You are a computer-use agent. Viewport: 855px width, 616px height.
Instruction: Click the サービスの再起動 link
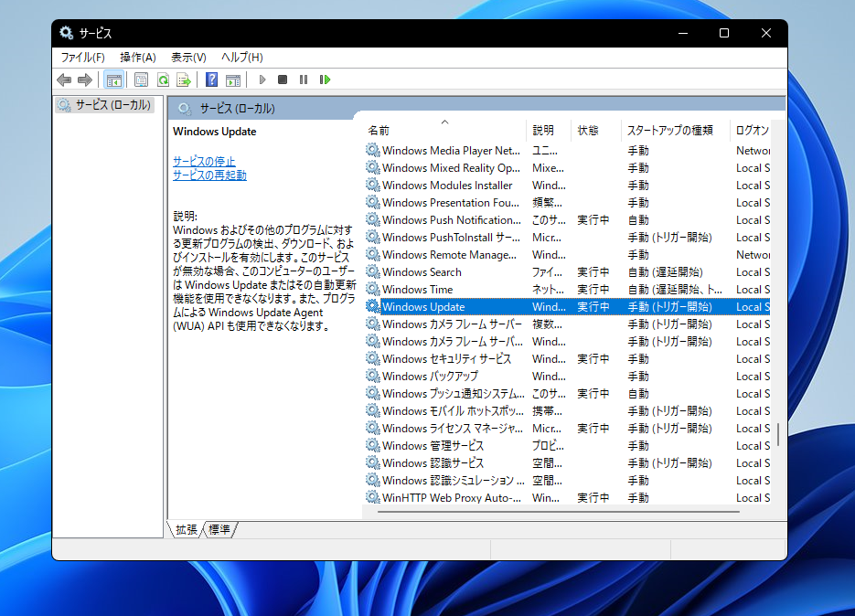(x=209, y=175)
